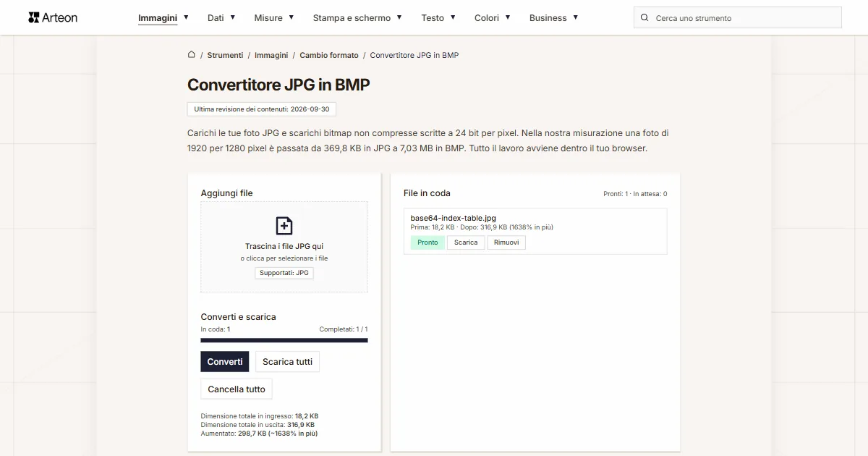Open the Dati menu

216,17
